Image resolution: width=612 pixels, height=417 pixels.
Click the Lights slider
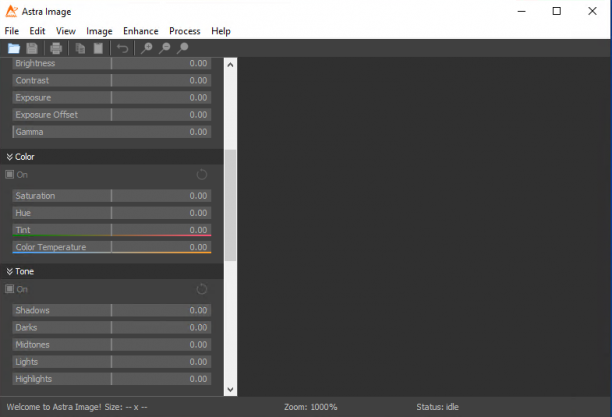(x=112, y=362)
